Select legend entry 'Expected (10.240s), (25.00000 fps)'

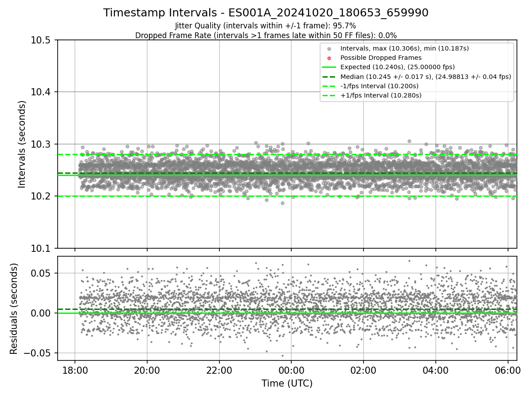pos(398,67)
